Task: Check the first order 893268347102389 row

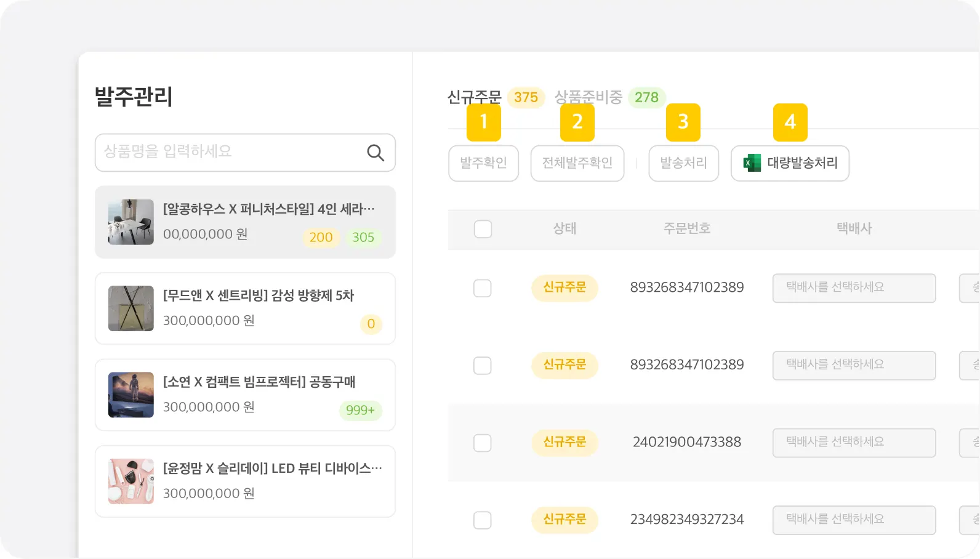Action: pos(483,288)
